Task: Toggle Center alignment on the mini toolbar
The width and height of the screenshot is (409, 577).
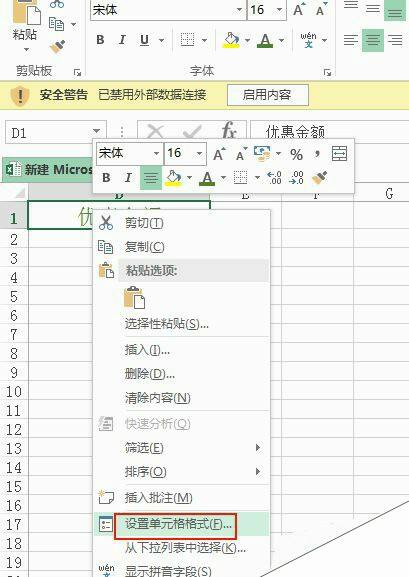Action: click(151, 178)
